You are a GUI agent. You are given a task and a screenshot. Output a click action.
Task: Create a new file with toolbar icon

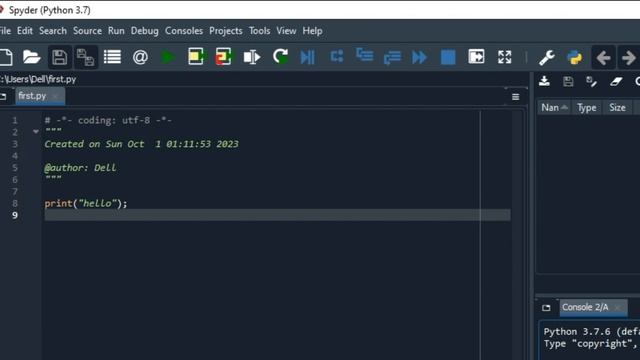6,57
